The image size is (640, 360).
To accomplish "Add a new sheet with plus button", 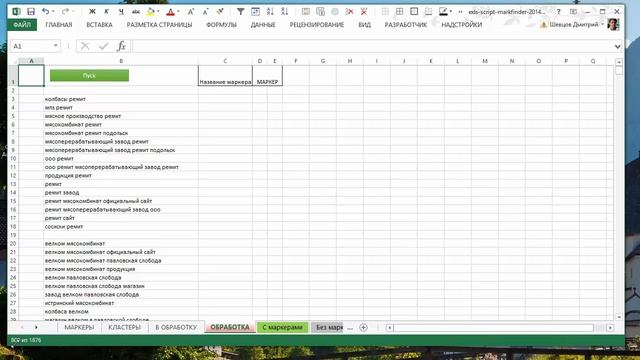I will tap(363, 327).
